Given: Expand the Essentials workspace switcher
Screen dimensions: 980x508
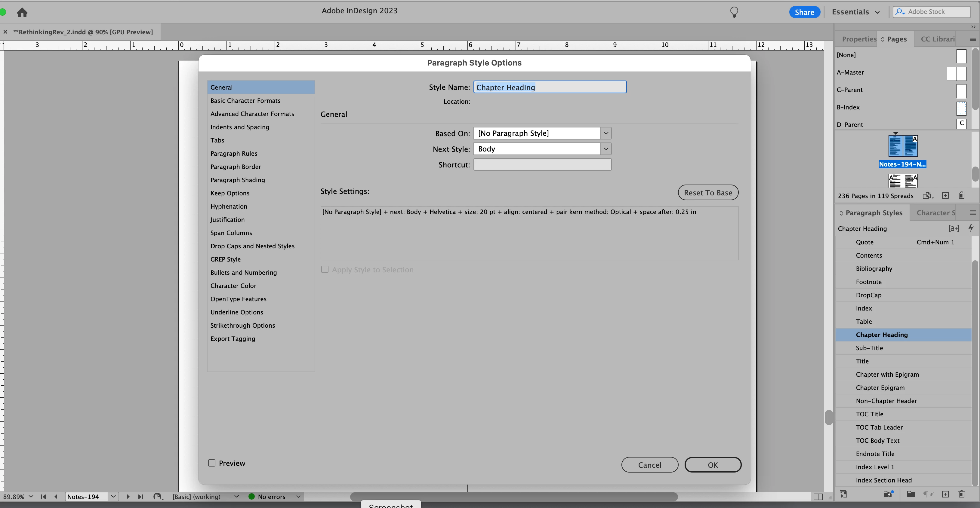Looking at the screenshot, I should coord(855,12).
